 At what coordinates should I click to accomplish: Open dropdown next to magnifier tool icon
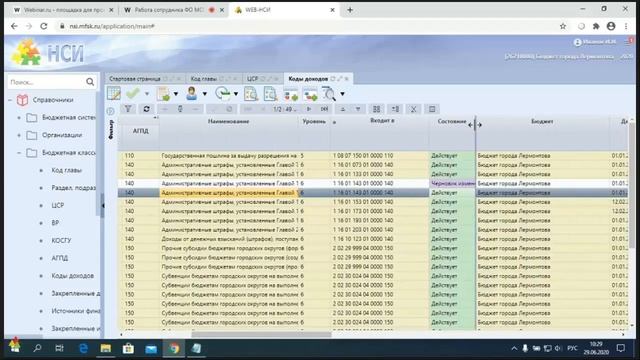click(x=342, y=94)
